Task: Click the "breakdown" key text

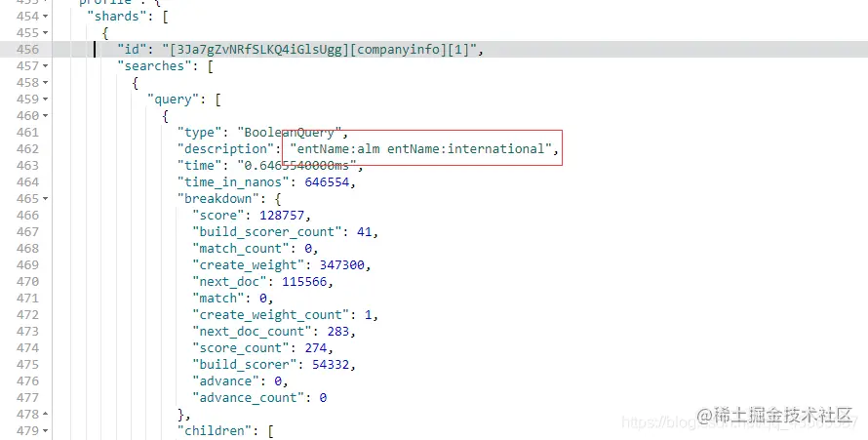Action: pos(217,199)
